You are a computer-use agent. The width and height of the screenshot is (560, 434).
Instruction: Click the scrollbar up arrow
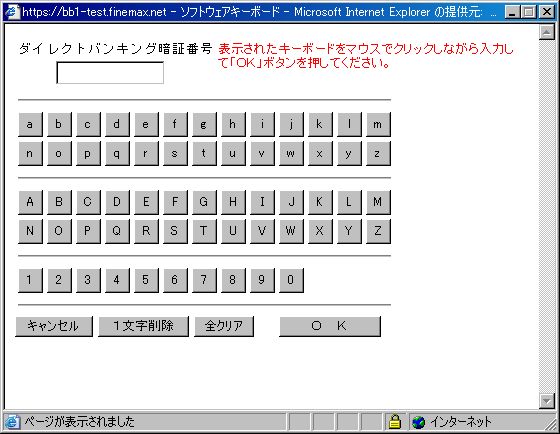click(x=546, y=33)
